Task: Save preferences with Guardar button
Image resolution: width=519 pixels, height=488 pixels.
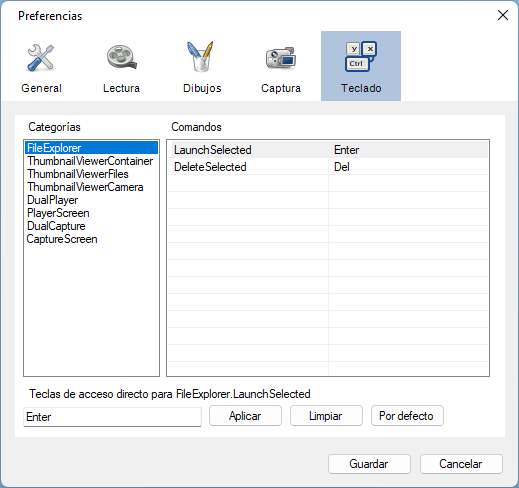Action: [x=369, y=464]
